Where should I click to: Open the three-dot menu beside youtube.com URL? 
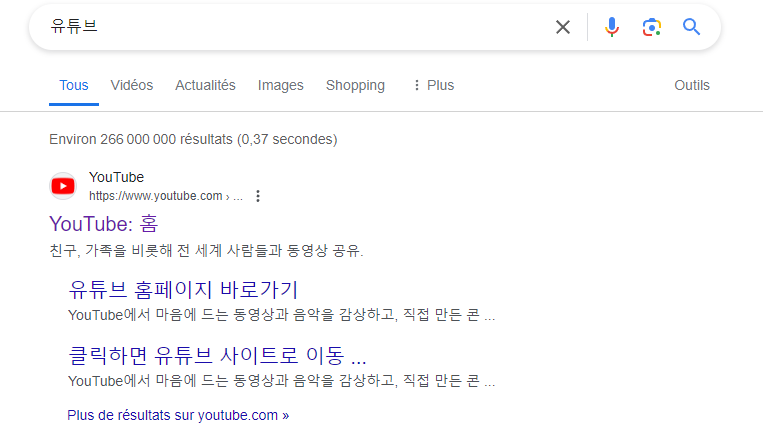click(x=258, y=196)
